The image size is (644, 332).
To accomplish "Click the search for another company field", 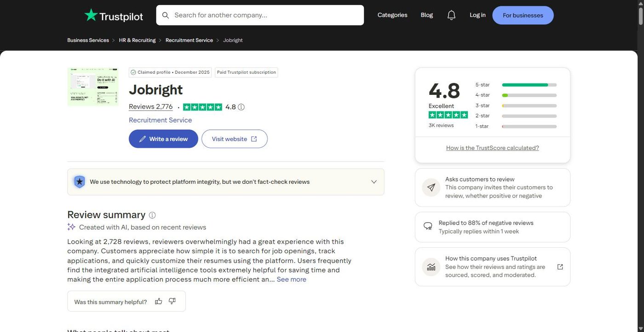I will click(260, 15).
